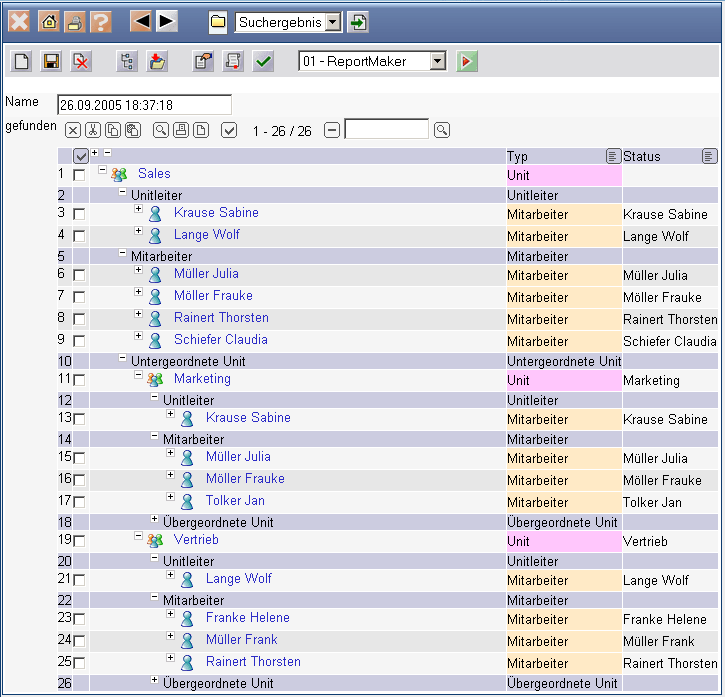
Task: Open the 01 - ReportMaker dropdown
Action: click(x=437, y=62)
